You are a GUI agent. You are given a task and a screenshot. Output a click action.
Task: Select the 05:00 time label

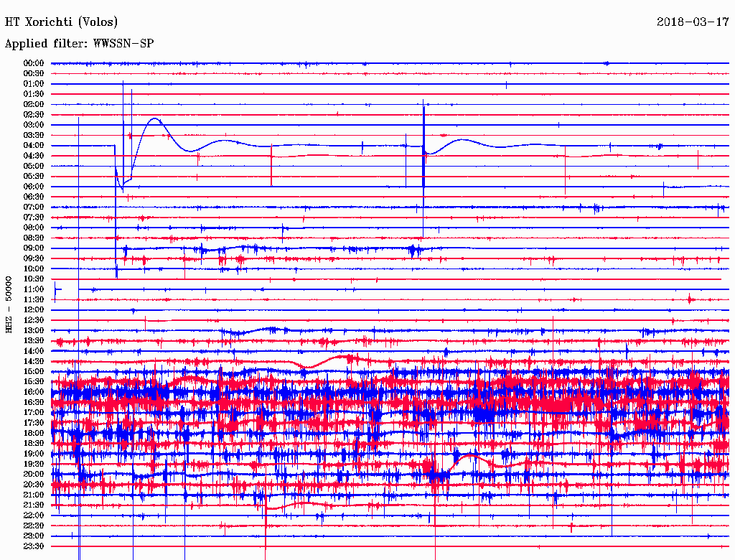[x=34, y=166]
